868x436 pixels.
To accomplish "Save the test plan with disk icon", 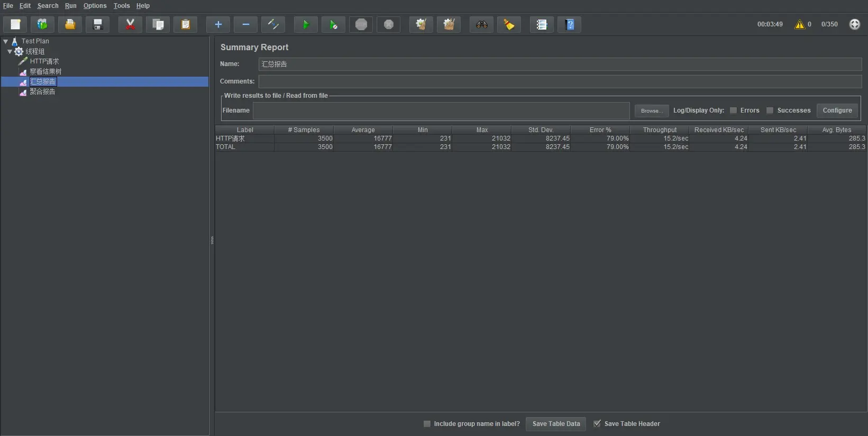I will pyautogui.click(x=98, y=24).
